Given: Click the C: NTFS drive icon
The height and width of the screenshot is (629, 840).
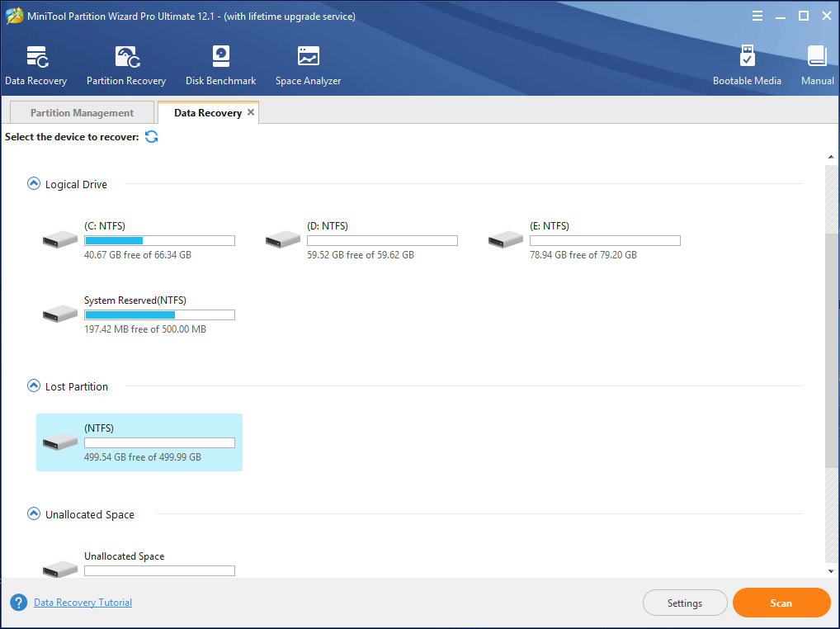Looking at the screenshot, I should pos(60,239).
